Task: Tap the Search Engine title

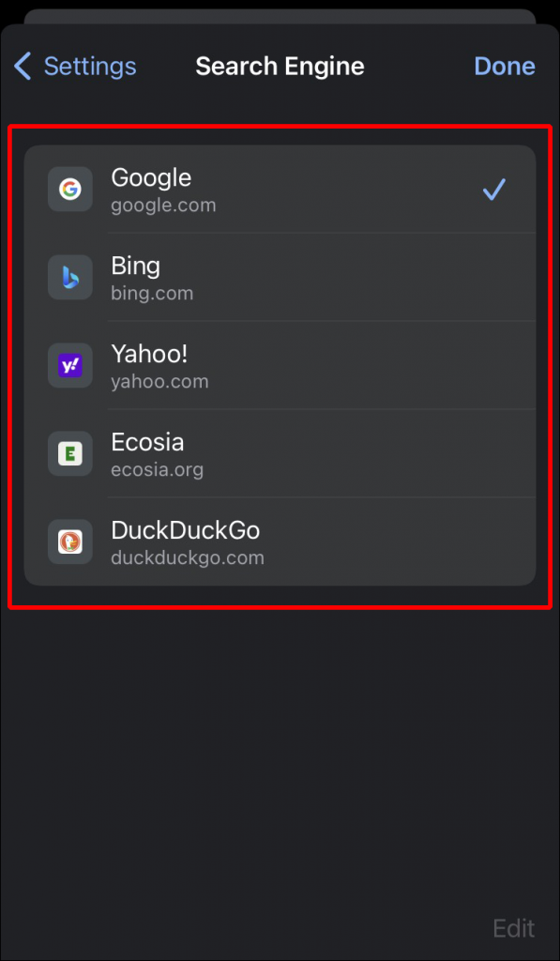Action: (280, 66)
